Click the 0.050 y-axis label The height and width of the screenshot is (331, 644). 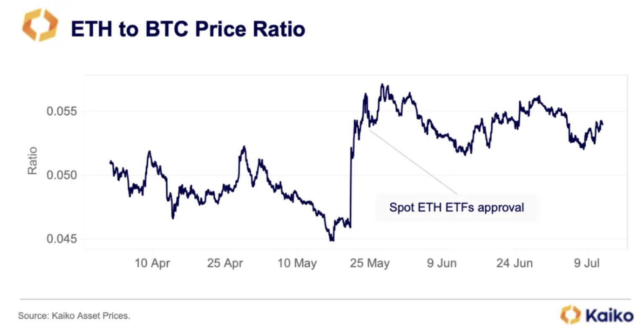click(62, 175)
